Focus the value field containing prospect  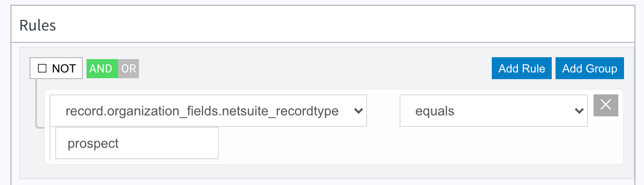pos(137,143)
